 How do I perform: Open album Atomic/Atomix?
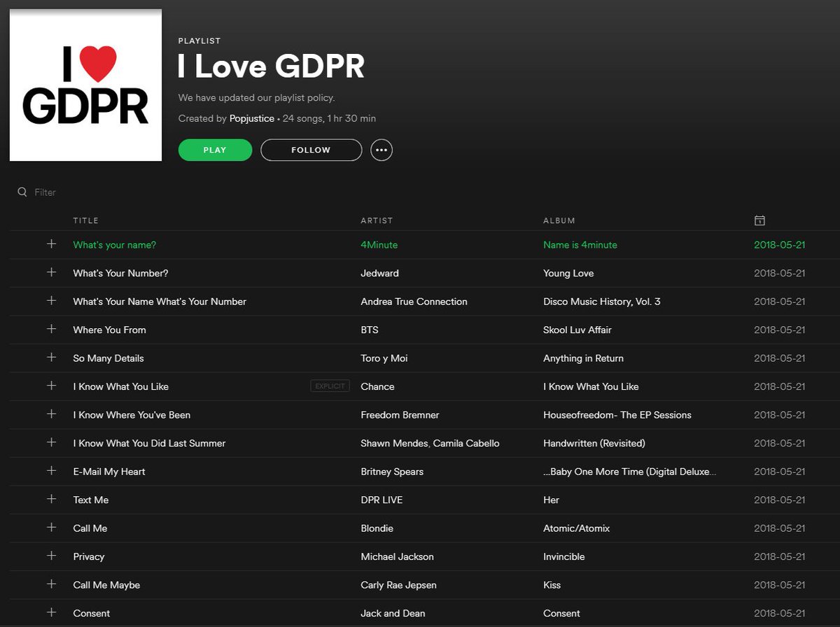(577, 528)
